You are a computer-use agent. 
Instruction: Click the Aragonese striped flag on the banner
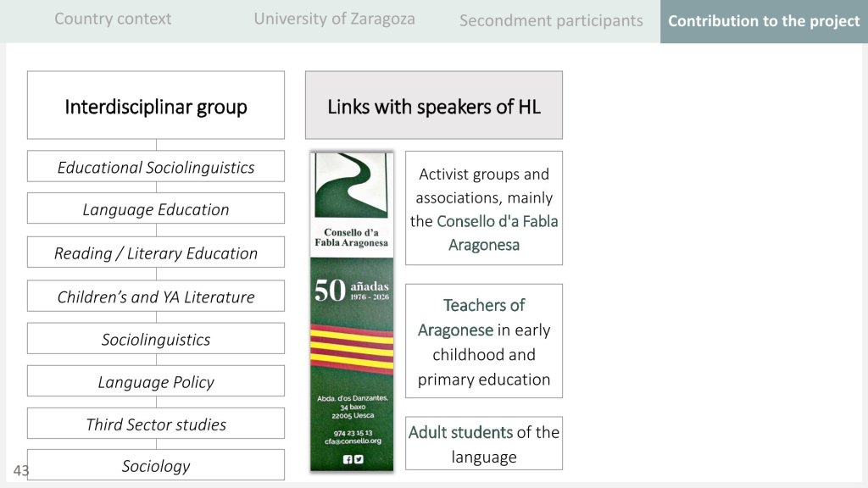(x=351, y=349)
